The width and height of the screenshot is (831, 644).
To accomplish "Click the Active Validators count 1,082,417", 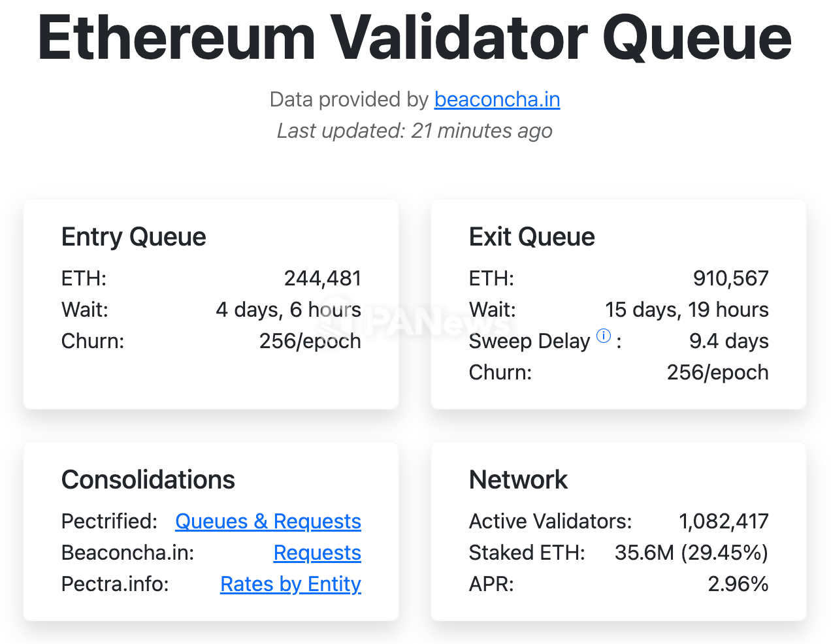I will 723,521.
